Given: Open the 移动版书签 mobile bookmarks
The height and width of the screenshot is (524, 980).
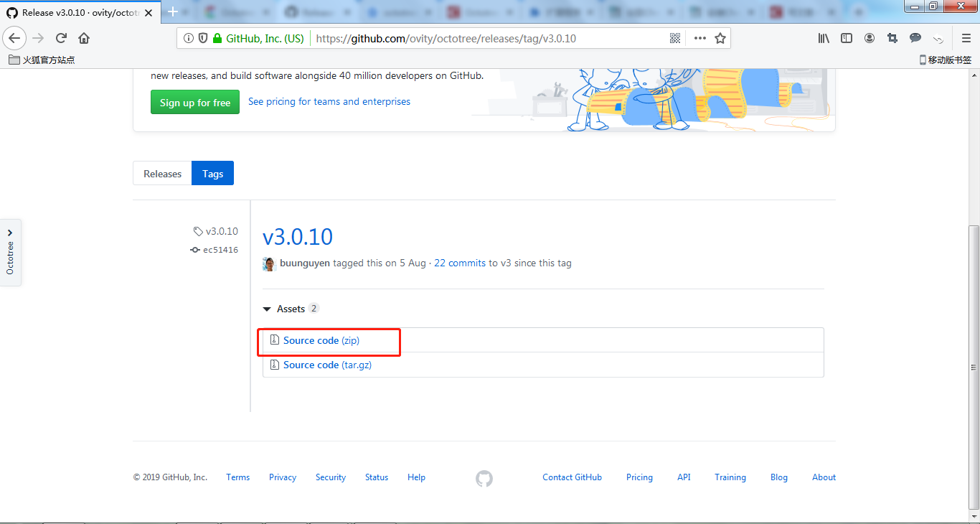Looking at the screenshot, I should point(946,60).
